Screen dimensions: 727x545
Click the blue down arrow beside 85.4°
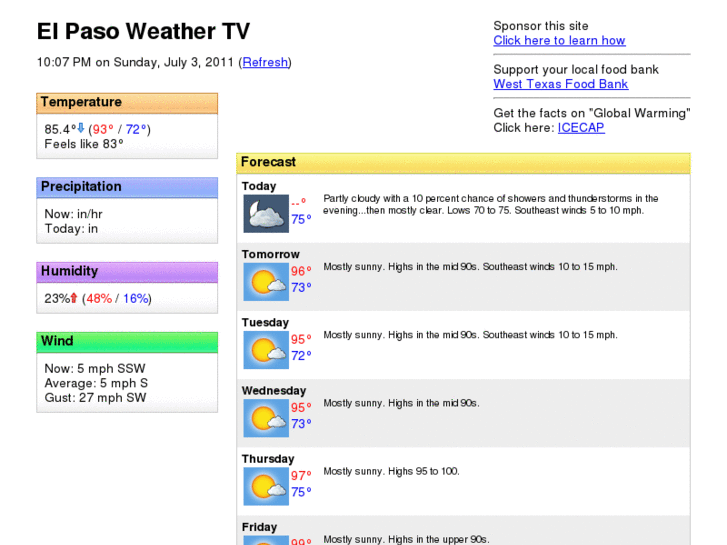81,128
